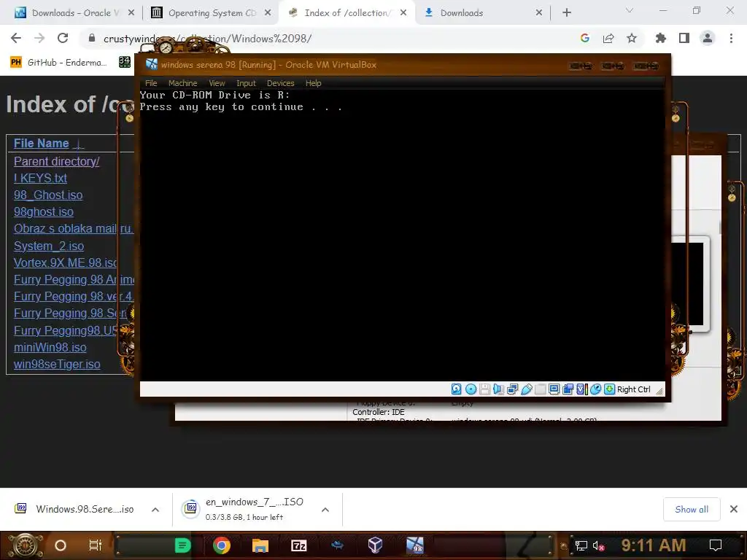Download 98_Ghost.iso
The image size is (747, 560).
click(48, 195)
